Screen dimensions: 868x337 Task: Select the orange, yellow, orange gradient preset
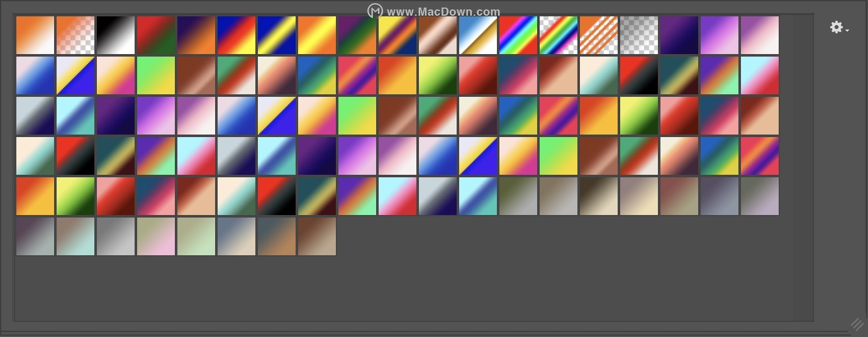317,35
